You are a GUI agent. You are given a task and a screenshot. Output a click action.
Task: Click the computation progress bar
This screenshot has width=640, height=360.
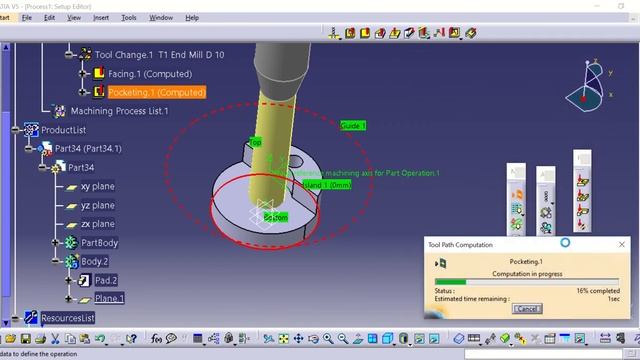(527, 282)
